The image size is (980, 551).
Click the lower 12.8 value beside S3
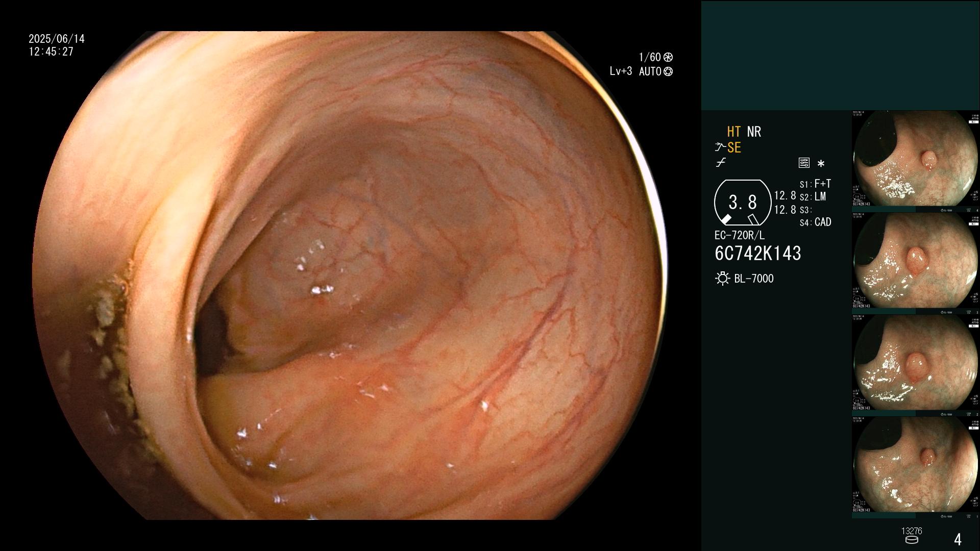(785, 210)
